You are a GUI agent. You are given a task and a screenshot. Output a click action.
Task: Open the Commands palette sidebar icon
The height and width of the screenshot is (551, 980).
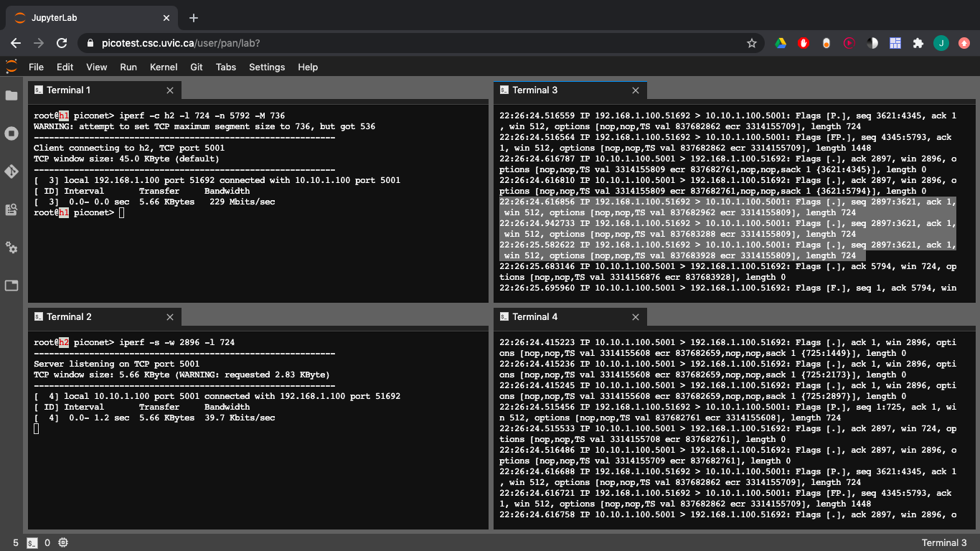pyautogui.click(x=11, y=209)
